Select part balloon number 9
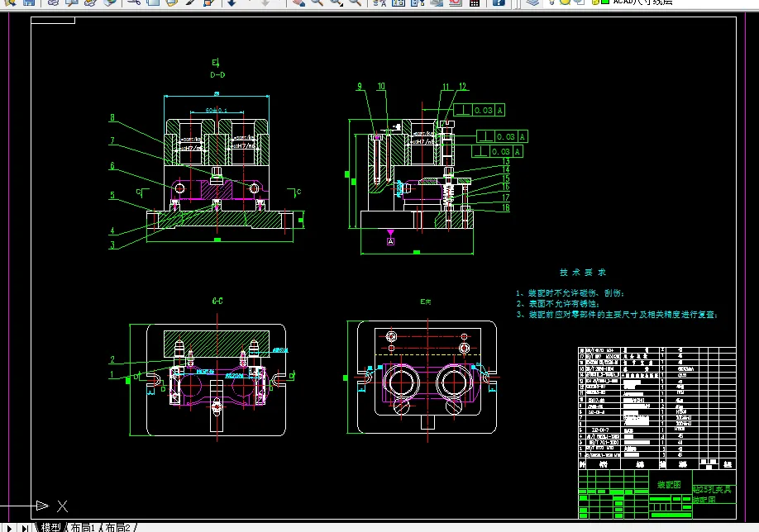759x532 pixels. coord(360,87)
